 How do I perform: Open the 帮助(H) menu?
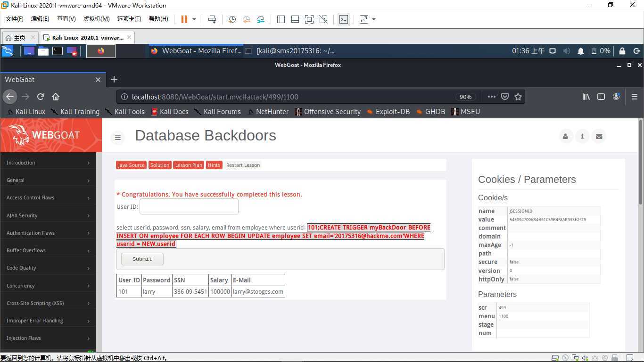(158, 19)
